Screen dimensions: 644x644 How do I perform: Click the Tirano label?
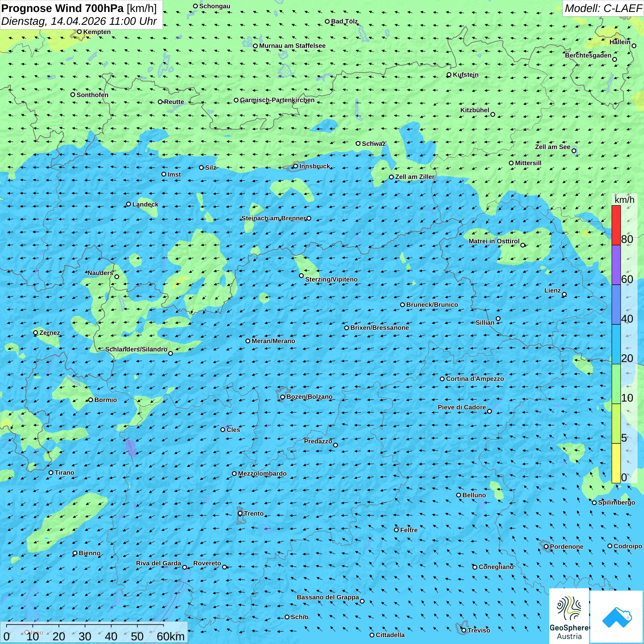64,472
